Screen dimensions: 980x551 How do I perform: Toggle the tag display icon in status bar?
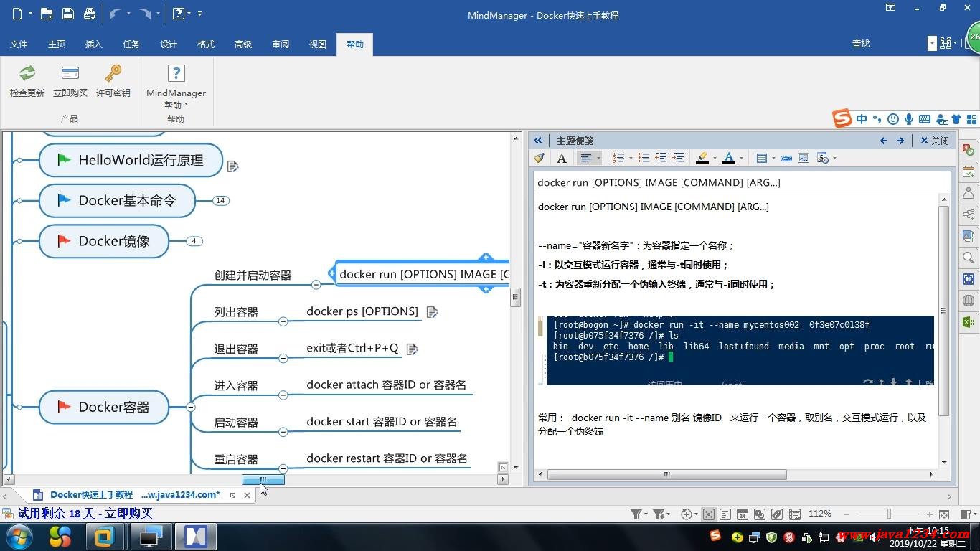(777, 514)
